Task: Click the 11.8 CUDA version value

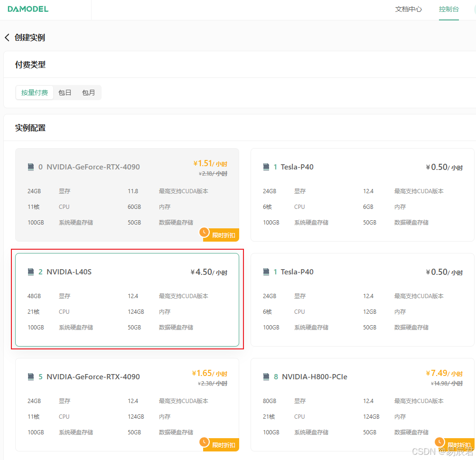Action: pyautogui.click(x=133, y=191)
